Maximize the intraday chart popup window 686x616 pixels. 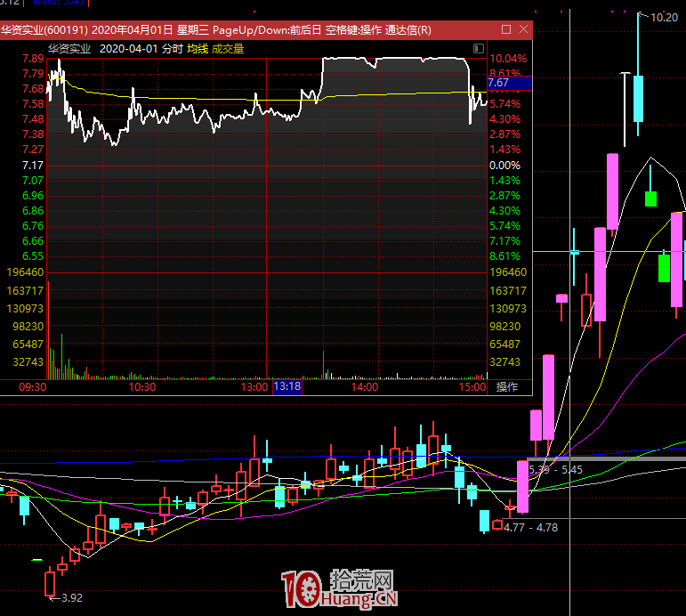click(506, 29)
